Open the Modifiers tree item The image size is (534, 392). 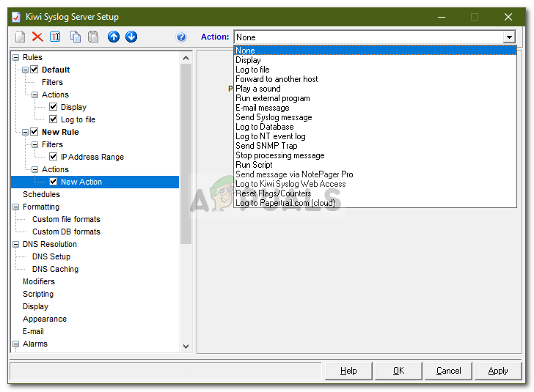38,281
